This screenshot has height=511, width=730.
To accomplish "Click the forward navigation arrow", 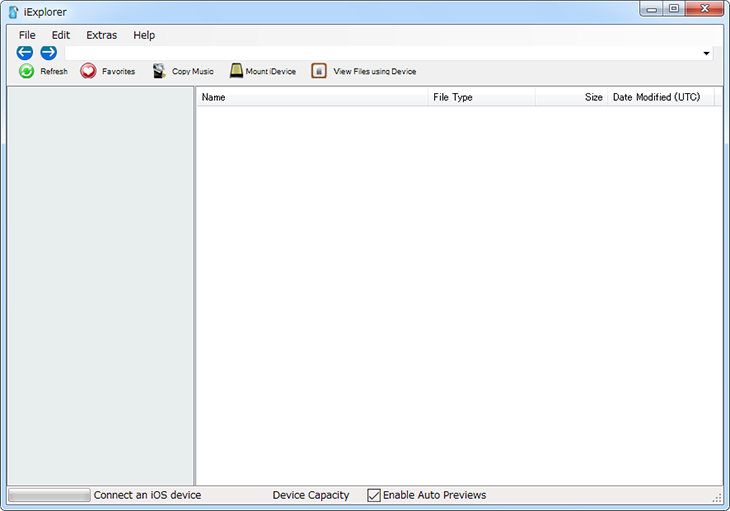I will (x=48, y=53).
